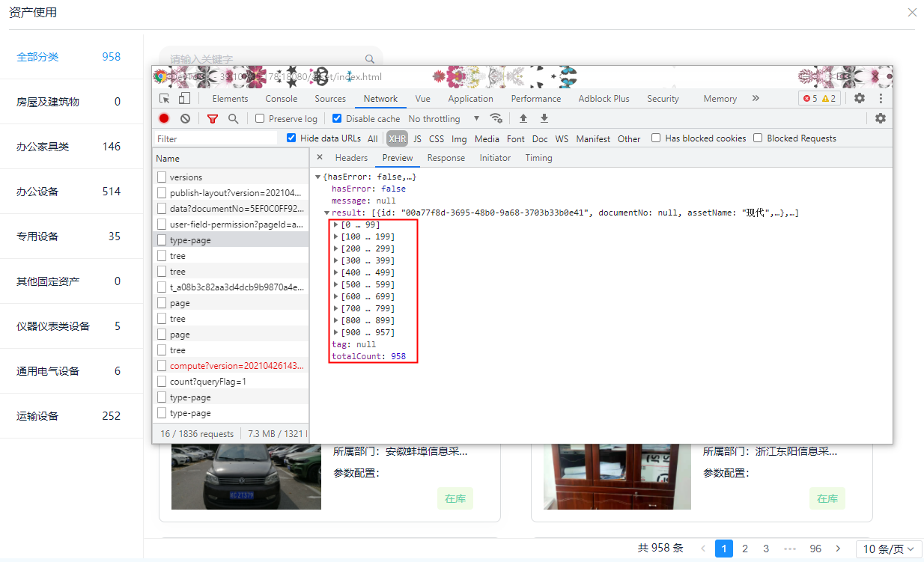The height and width of the screenshot is (562, 924).
Task: Open DevTools settings gear icon
Action: tap(860, 98)
